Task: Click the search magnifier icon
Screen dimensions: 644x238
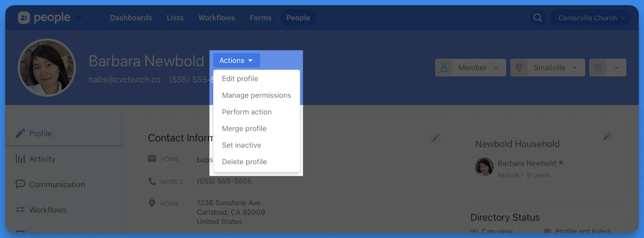Action: [537, 18]
